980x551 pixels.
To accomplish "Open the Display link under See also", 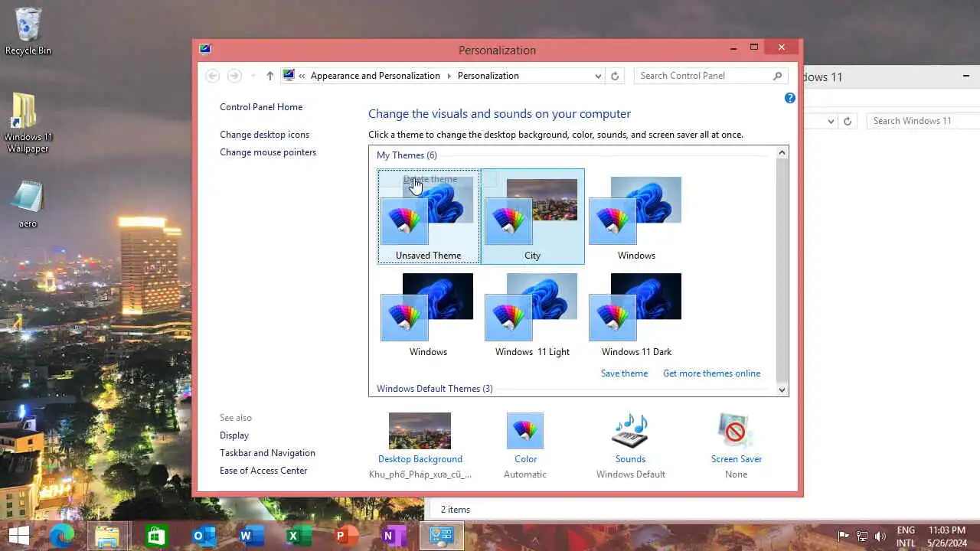I will click(234, 435).
